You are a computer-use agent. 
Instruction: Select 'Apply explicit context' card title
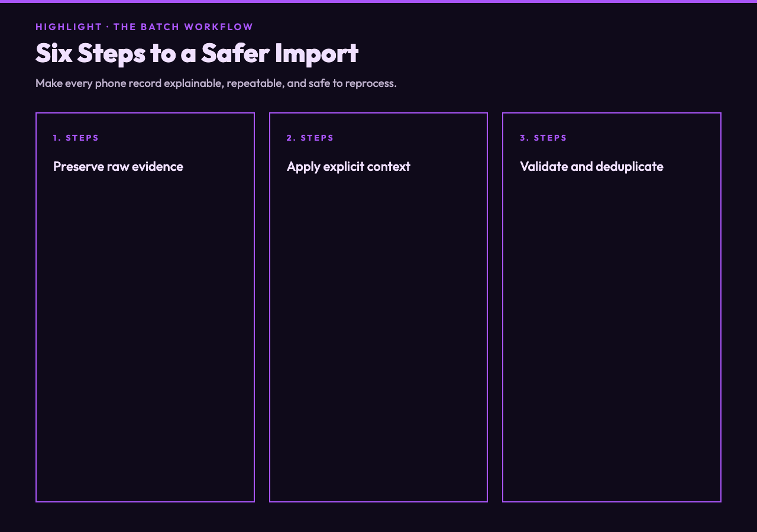[x=348, y=166]
